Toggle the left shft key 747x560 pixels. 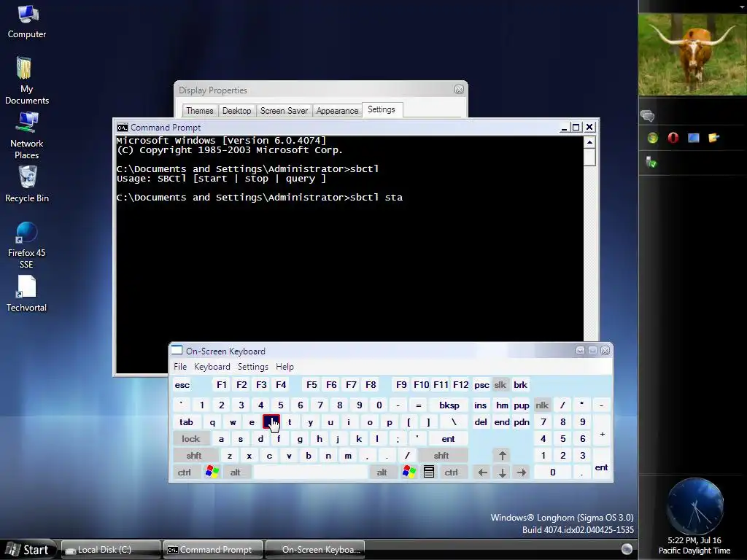tap(194, 455)
